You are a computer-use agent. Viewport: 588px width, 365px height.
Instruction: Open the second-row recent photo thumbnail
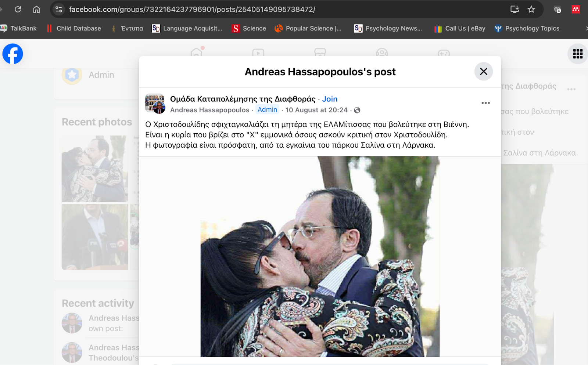(x=95, y=237)
